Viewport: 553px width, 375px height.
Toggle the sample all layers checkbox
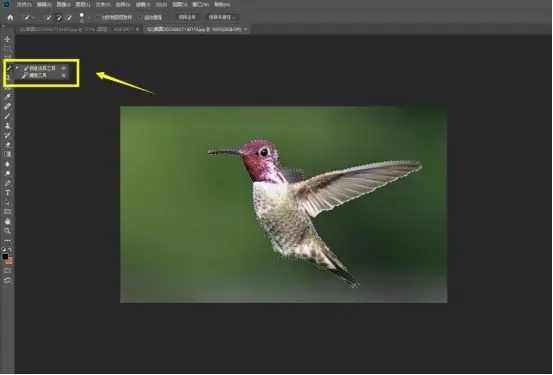coord(98,17)
